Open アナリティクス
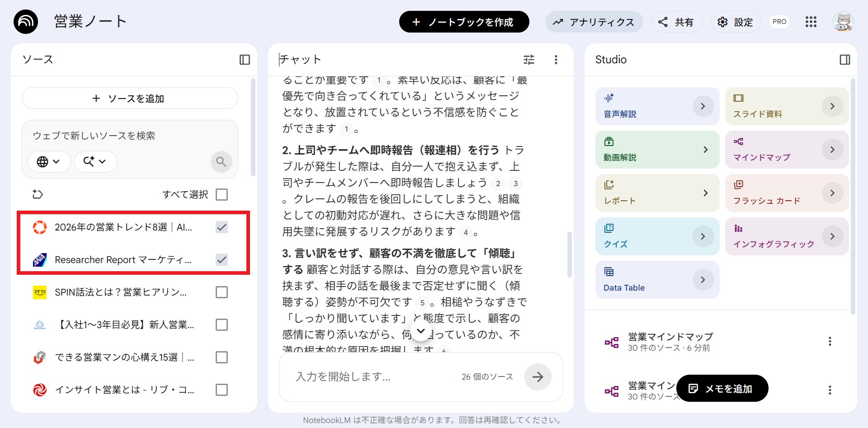The image size is (868, 428). (594, 22)
